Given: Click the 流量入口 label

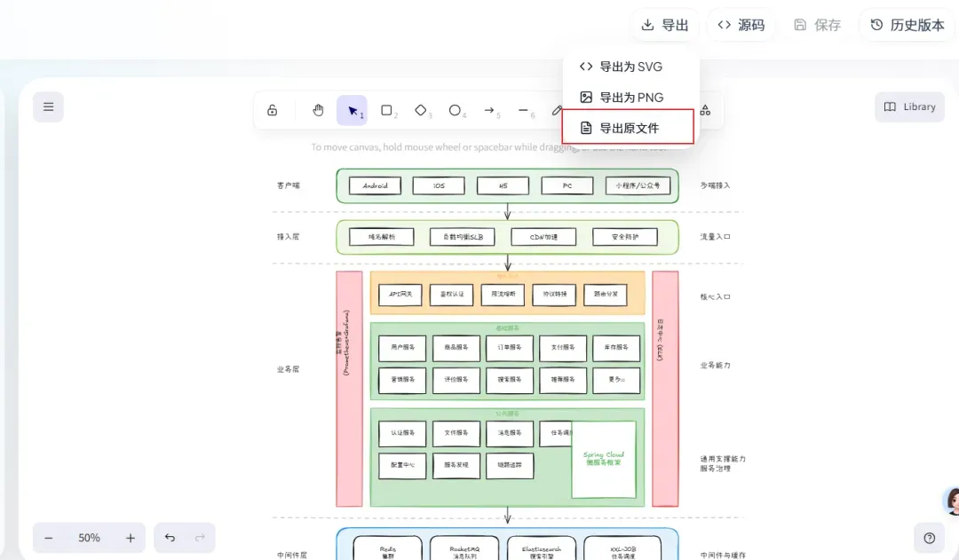Looking at the screenshot, I should click(715, 237).
